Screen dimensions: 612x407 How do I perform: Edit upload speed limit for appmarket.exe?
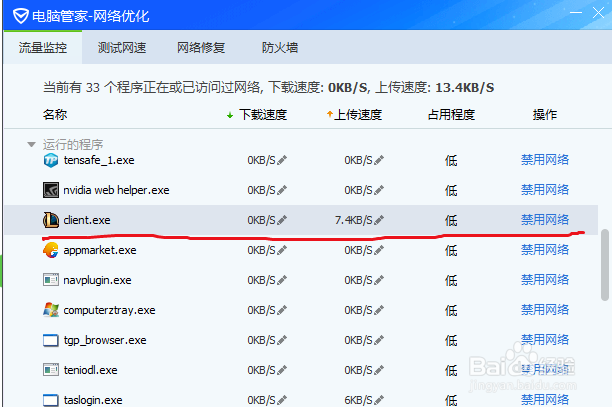pos(379,250)
